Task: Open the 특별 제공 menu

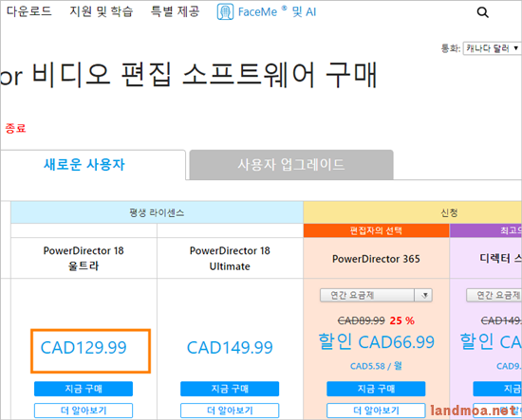Action: (176, 11)
